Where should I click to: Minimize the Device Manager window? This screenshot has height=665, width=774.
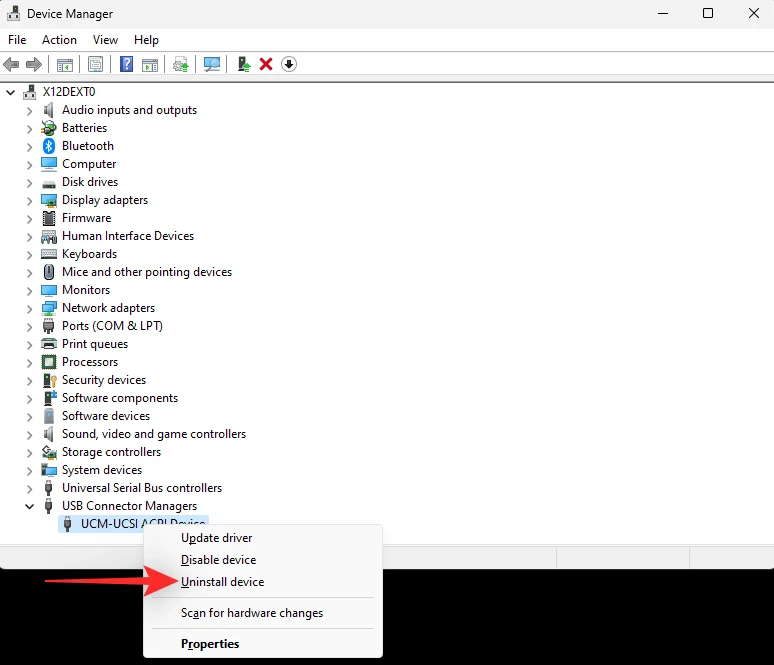(x=663, y=13)
